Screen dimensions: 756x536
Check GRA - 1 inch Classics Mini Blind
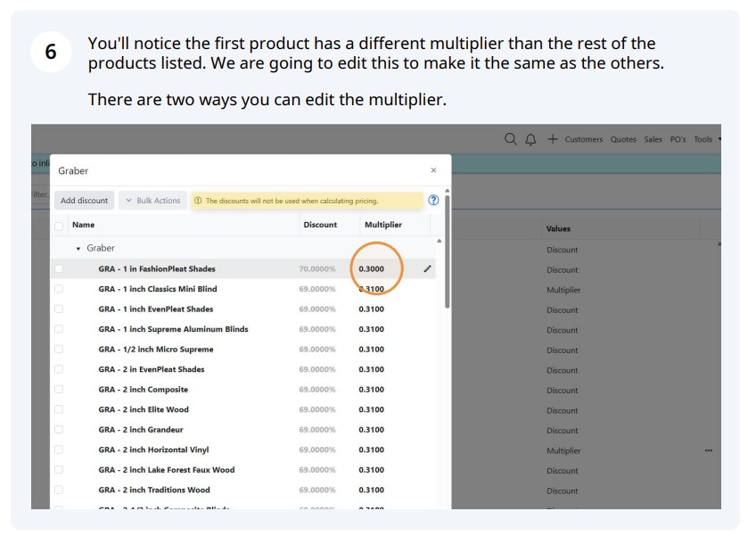(59, 289)
